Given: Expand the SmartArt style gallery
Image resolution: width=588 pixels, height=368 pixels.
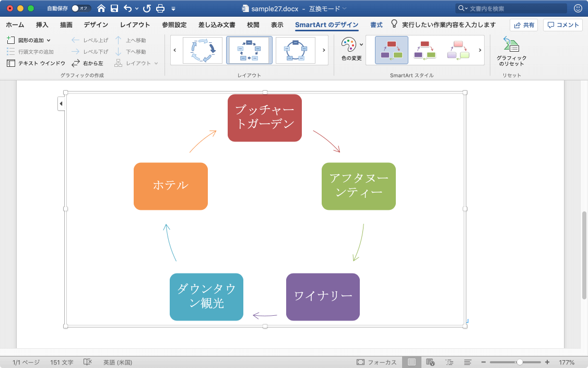Looking at the screenshot, I should (480, 50).
